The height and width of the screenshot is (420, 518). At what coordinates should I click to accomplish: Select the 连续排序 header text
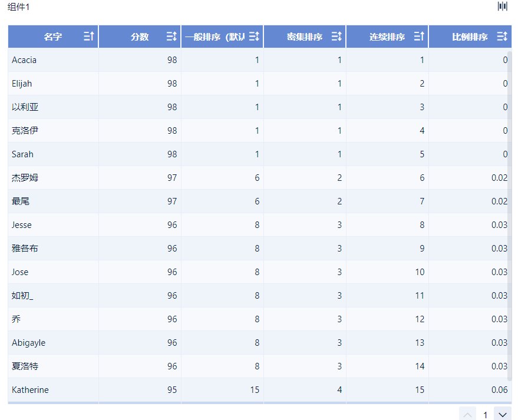point(387,37)
